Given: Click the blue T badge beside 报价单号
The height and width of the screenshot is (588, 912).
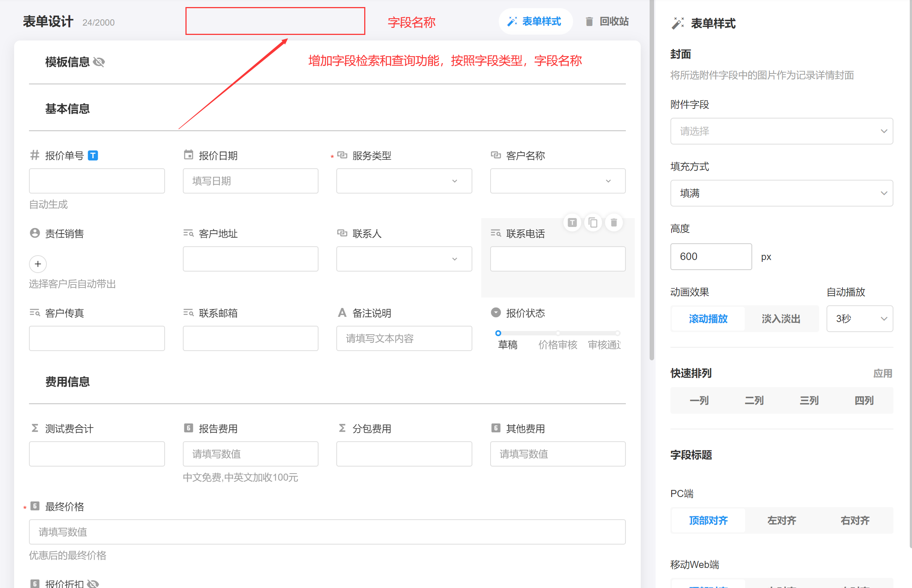Looking at the screenshot, I should point(93,156).
